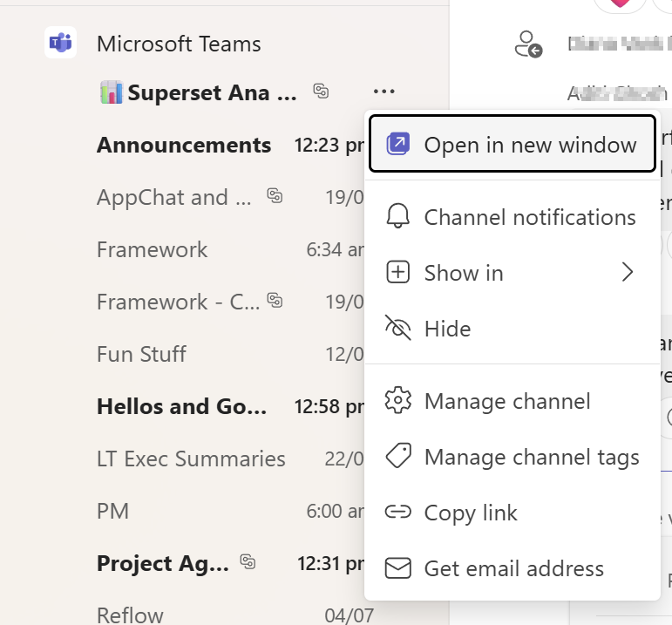This screenshot has width=672, height=625.
Task: Click the popout icon of Open in new window
Action: [x=398, y=144]
